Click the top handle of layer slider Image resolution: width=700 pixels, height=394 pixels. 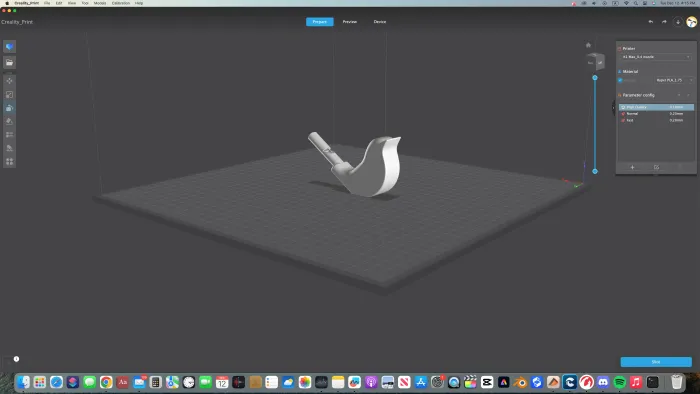pos(595,78)
